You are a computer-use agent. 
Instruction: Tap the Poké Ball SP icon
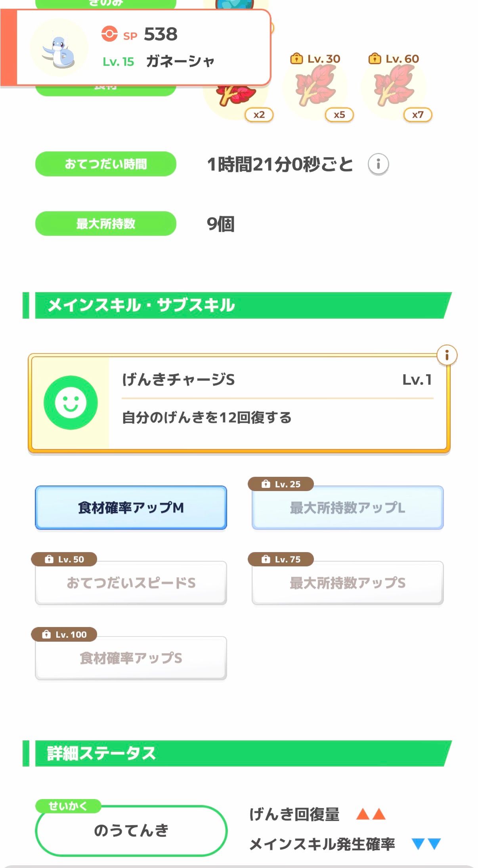tap(109, 34)
